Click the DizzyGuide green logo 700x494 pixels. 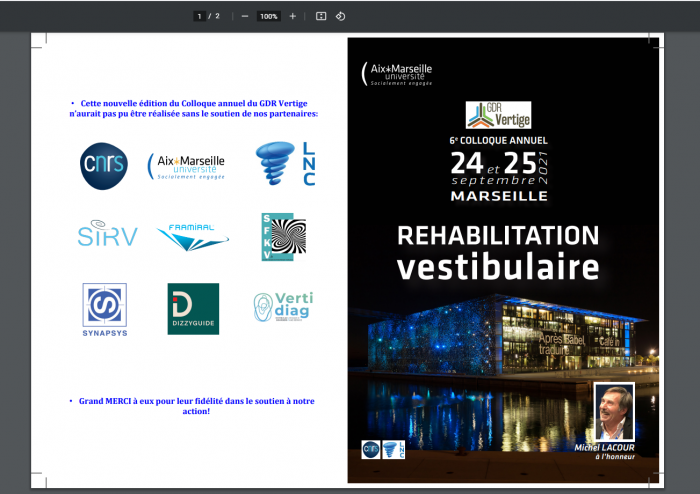pyautogui.click(x=193, y=309)
